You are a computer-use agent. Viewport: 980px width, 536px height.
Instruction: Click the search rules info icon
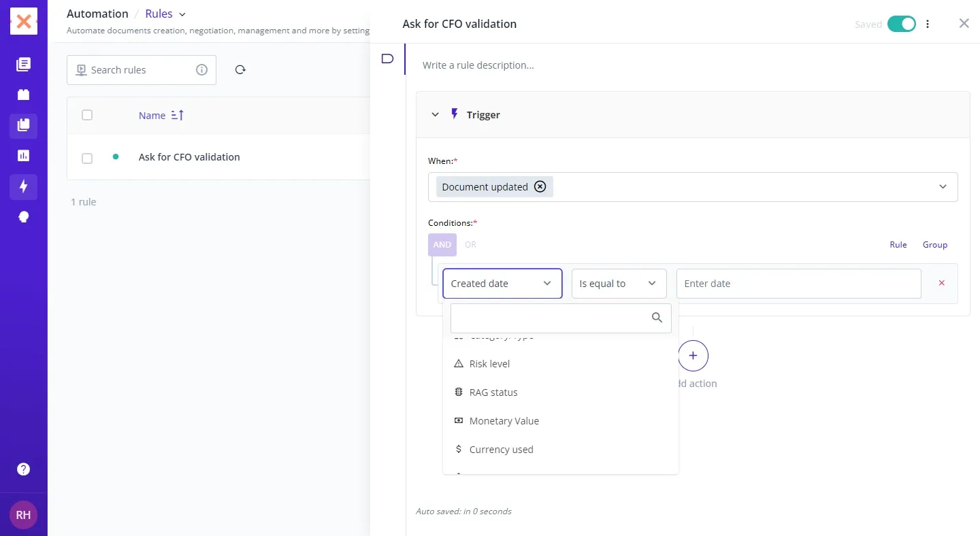(201, 70)
